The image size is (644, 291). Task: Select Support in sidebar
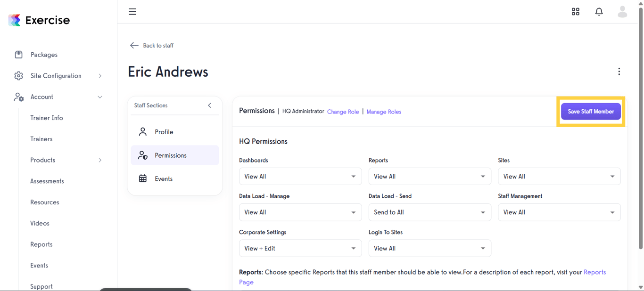pos(41,286)
